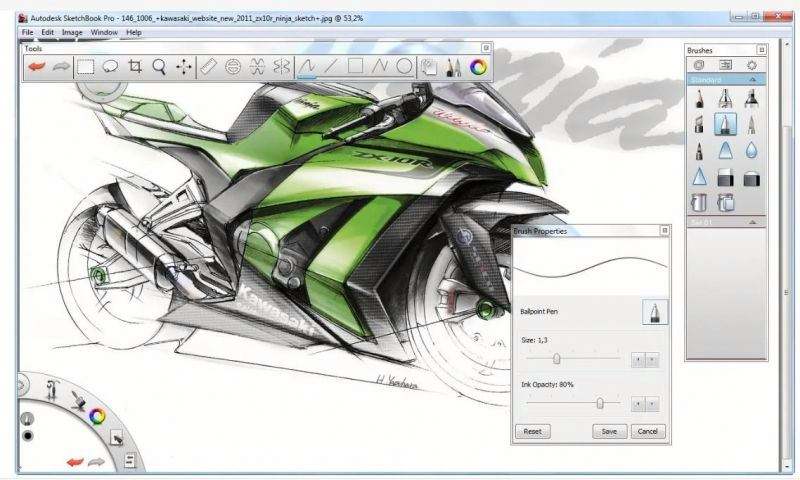Activate the Zoom magnifier tool
The height and width of the screenshot is (480, 800).
click(x=159, y=67)
